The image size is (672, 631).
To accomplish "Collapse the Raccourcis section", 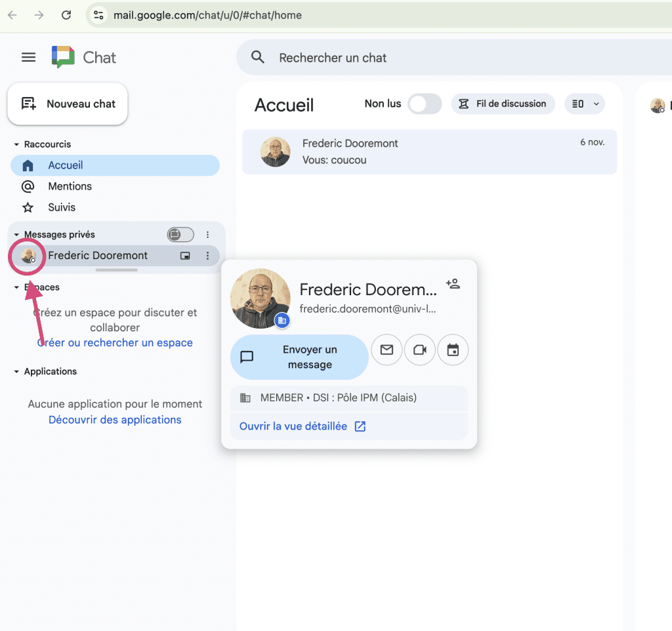I will 16,144.
